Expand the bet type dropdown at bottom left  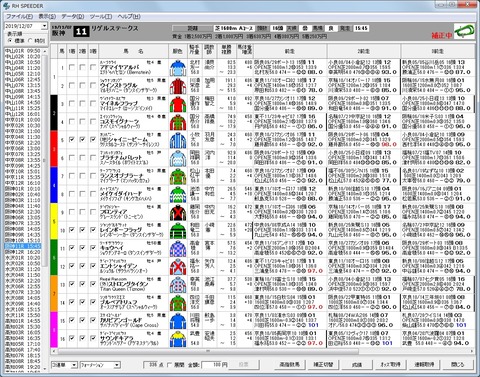74,365
